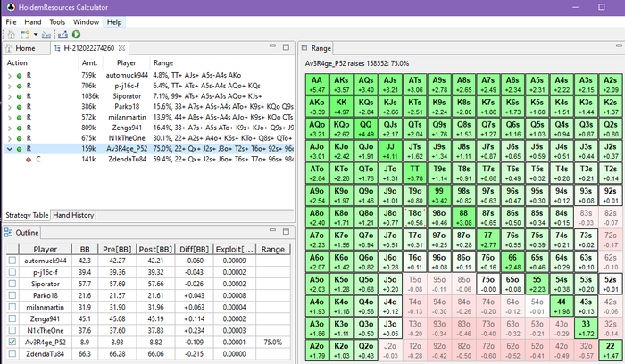
Task: Click the Import hand toolbar icon
Action: [x=46, y=35]
